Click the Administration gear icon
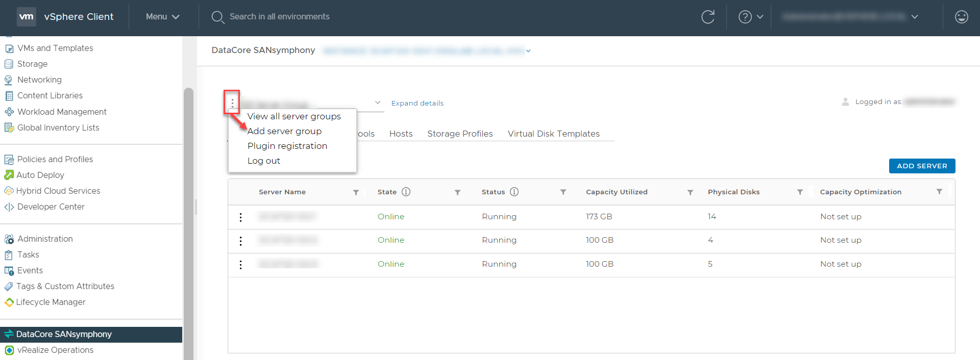 9,239
